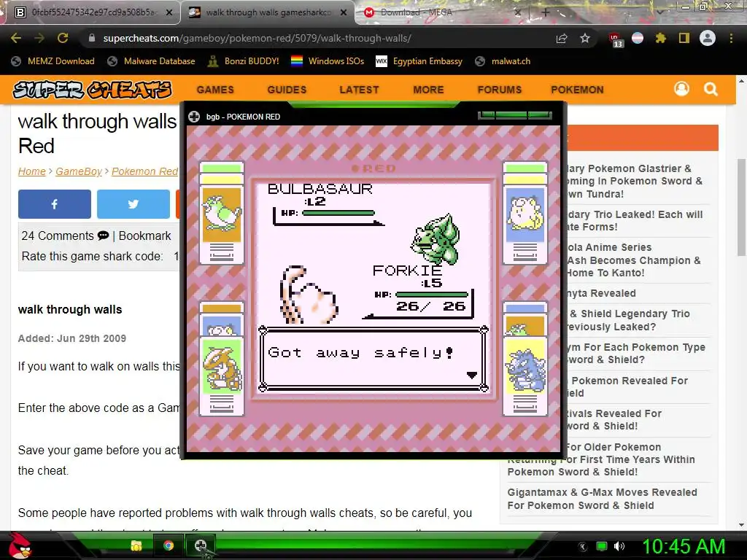
Task: Open the 24 Comments link
Action: (65, 236)
